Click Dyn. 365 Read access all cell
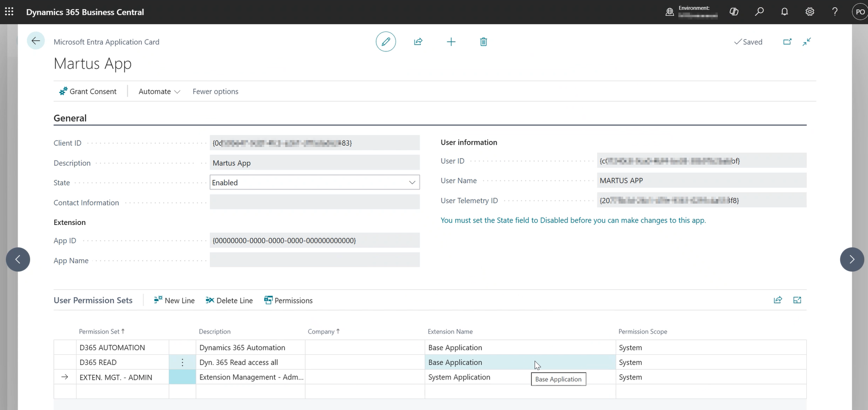 coord(250,362)
